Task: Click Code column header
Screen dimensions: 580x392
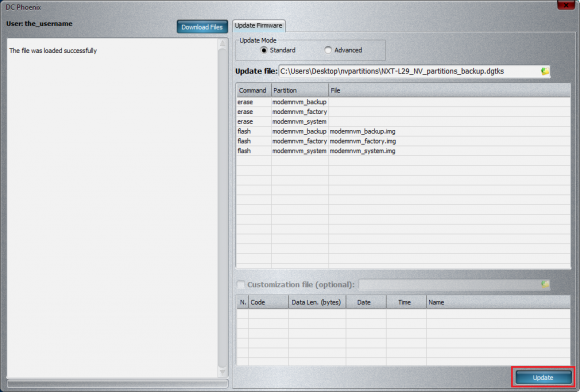Action: 268,302
